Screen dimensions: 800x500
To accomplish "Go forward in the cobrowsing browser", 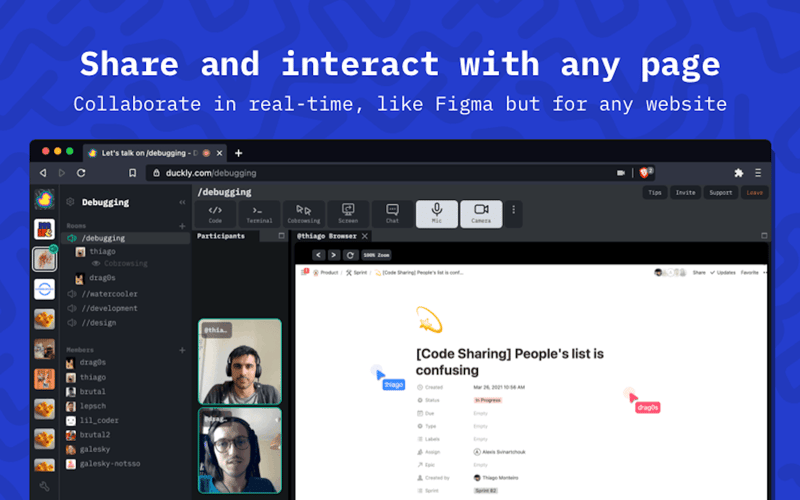I will coord(334,255).
